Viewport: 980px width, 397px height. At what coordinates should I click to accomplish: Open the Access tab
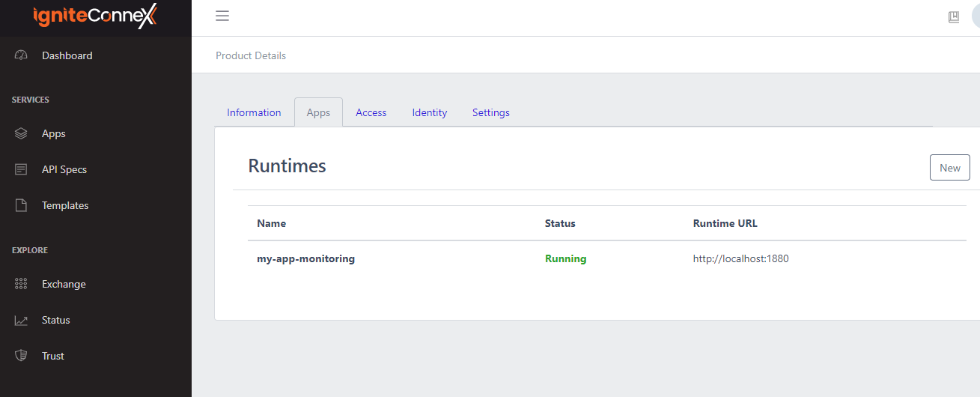(x=371, y=112)
